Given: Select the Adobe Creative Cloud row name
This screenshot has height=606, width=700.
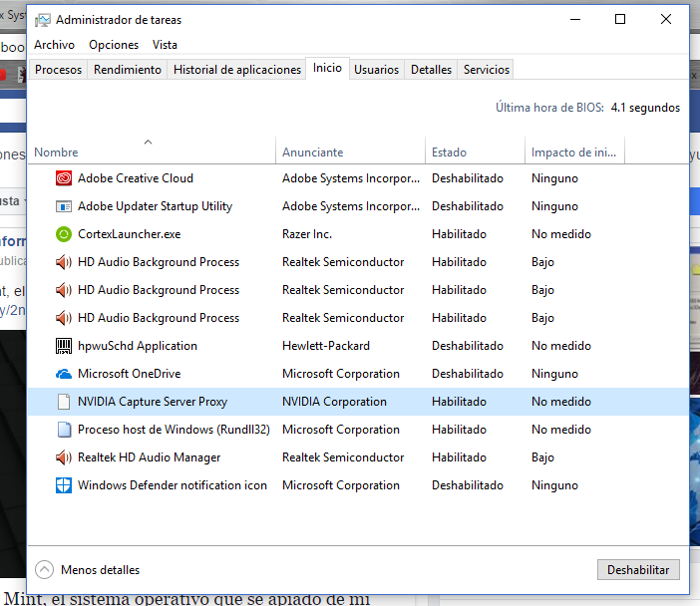Looking at the screenshot, I should pyautogui.click(x=136, y=178).
